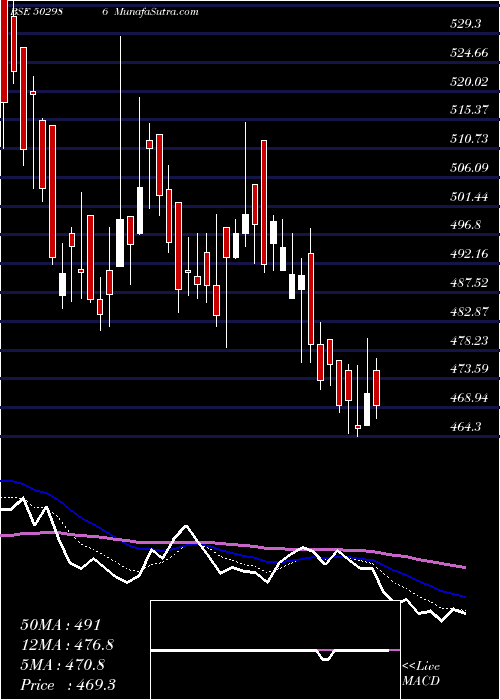The width and height of the screenshot is (500, 700).
Task: Select the 473.59 price level label
Action: tap(469, 369)
